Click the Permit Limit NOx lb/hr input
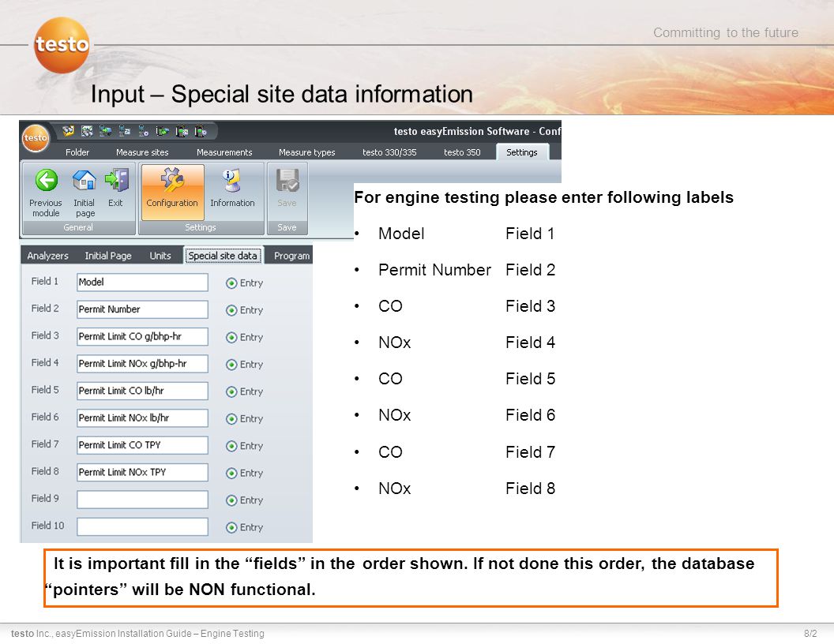 pyautogui.click(x=142, y=417)
